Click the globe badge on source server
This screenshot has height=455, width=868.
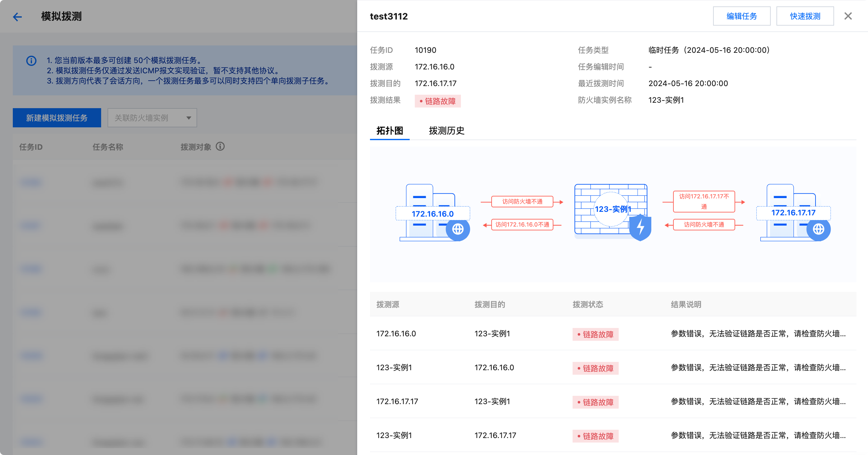[x=458, y=229]
